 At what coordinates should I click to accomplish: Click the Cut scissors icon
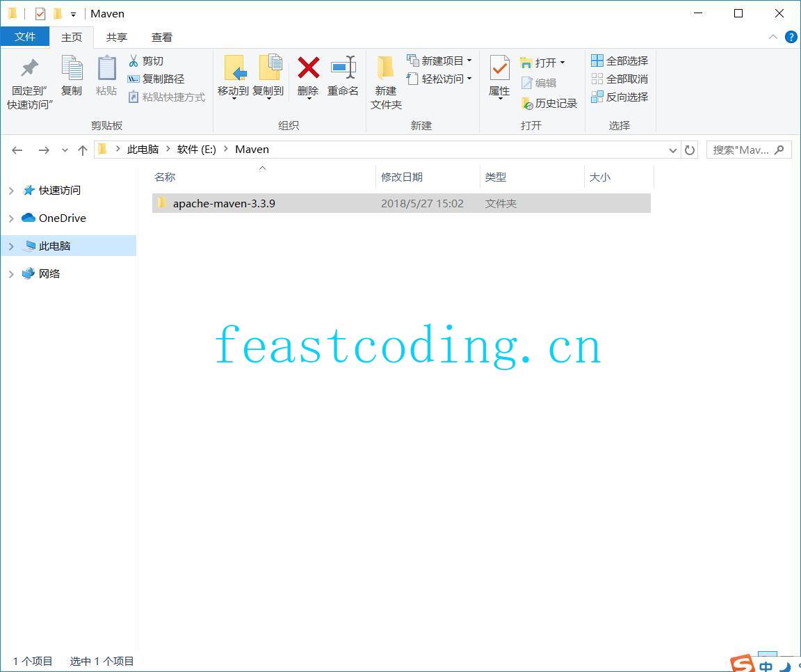tap(133, 61)
